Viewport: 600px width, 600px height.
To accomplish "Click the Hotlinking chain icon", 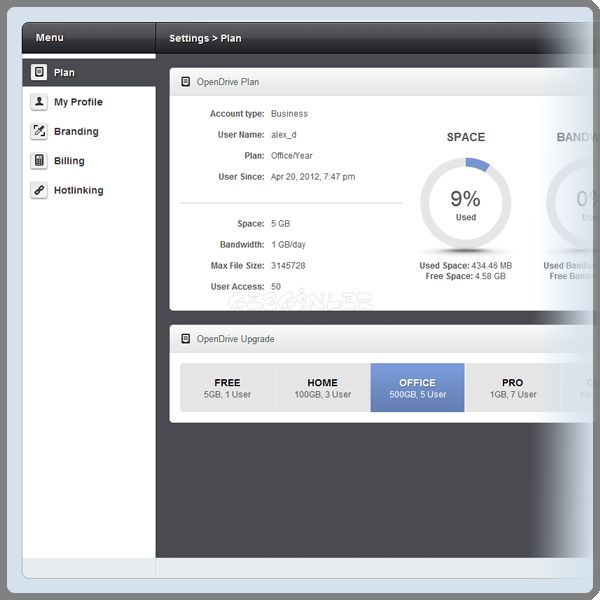I will click(39, 190).
